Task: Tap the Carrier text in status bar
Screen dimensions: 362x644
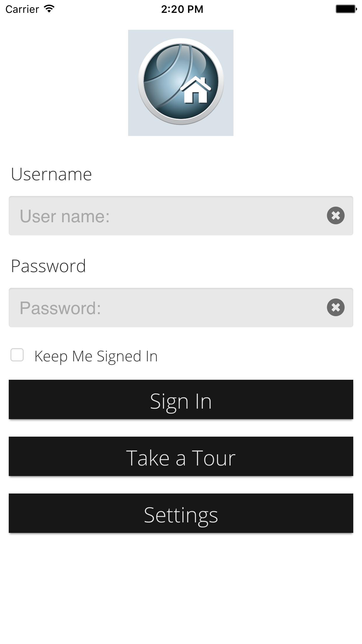Action: tap(22, 9)
